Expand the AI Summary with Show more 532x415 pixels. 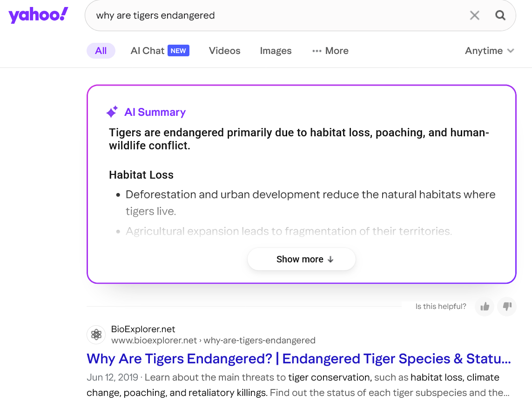(302, 259)
